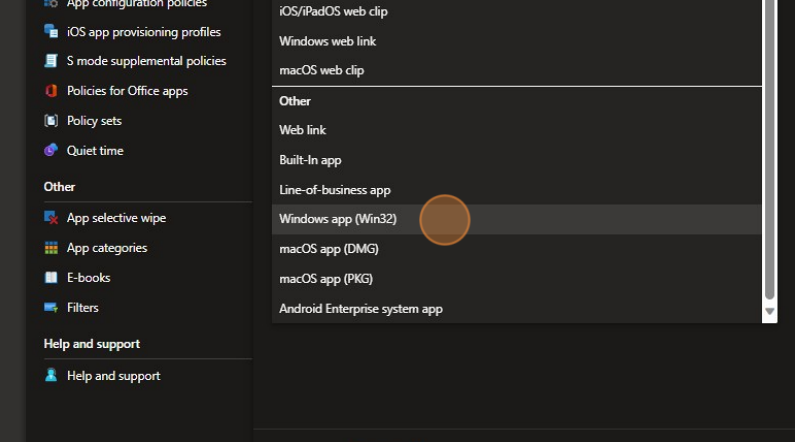
Task: Click the App selective wipe icon
Action: coord(51,218)
